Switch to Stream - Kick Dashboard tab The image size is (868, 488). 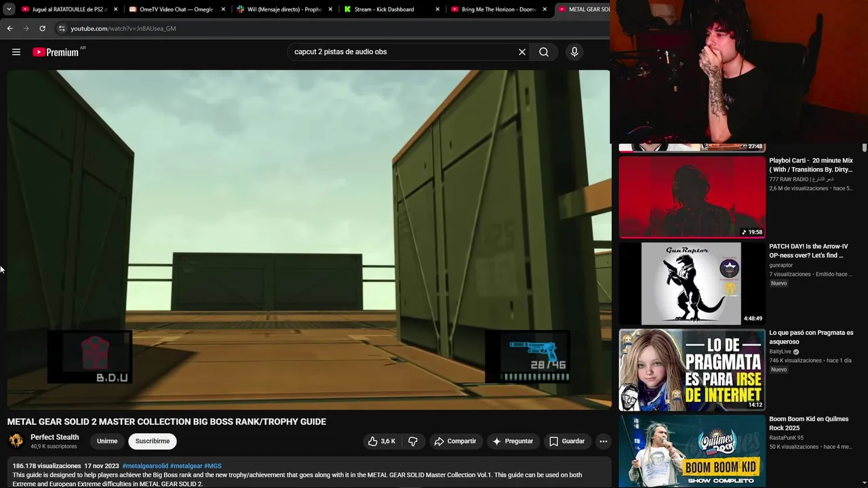click(x=390, y=9)
